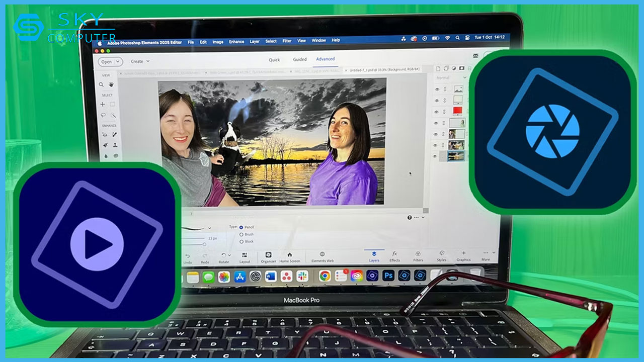644x362 pixels.
Task: Switch to the Quick editing tab
Action: click(274, 59)
